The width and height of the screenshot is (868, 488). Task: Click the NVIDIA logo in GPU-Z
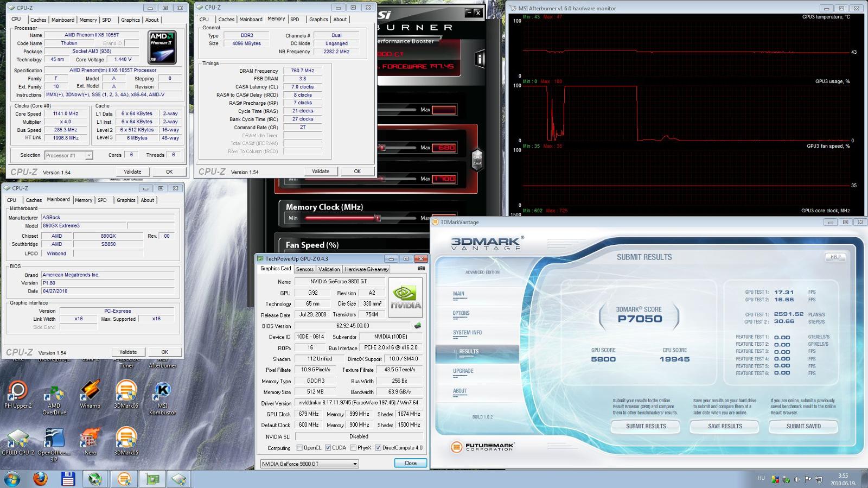tap(405, 297)
